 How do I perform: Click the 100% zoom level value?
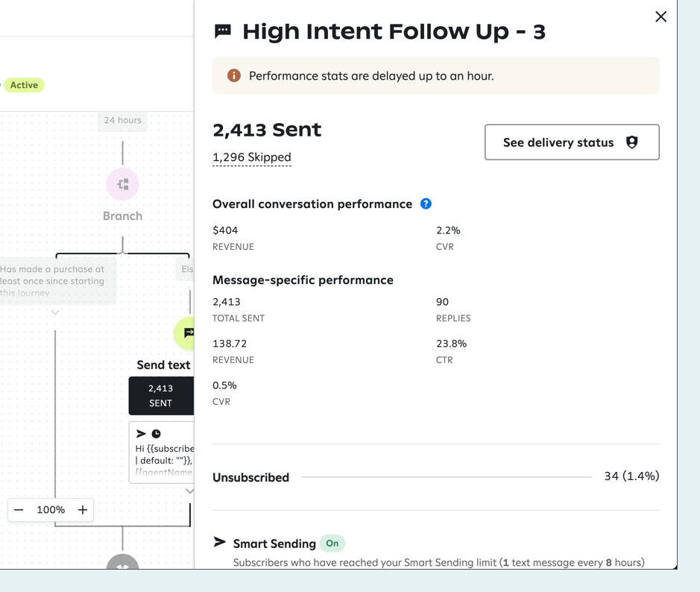[51, 510]
